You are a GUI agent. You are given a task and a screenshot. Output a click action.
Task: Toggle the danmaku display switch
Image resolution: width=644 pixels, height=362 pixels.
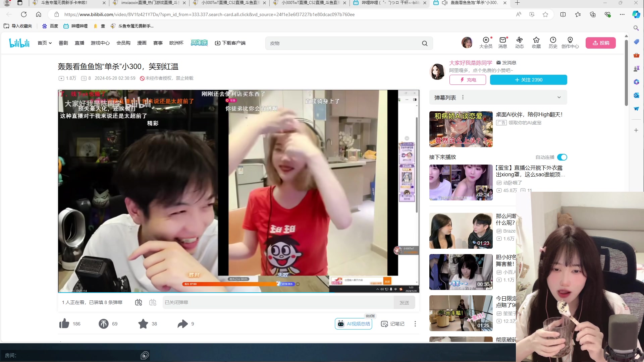pyautogui.click(x=139, y=302)
